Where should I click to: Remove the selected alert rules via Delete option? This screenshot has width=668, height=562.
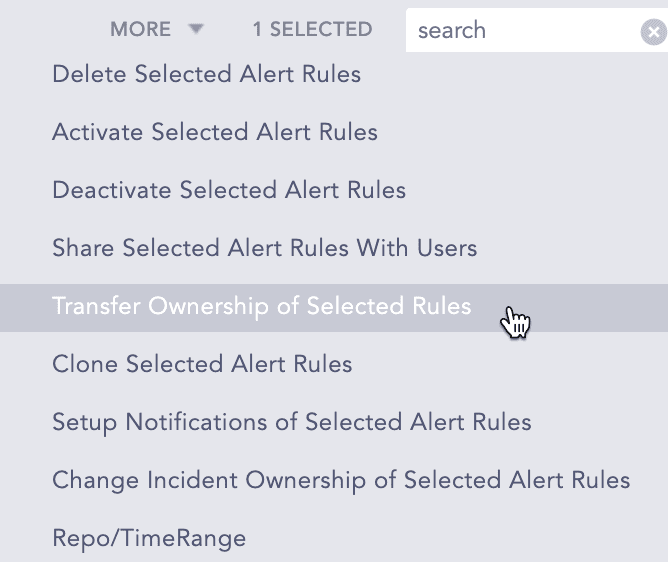click(206, 74)
